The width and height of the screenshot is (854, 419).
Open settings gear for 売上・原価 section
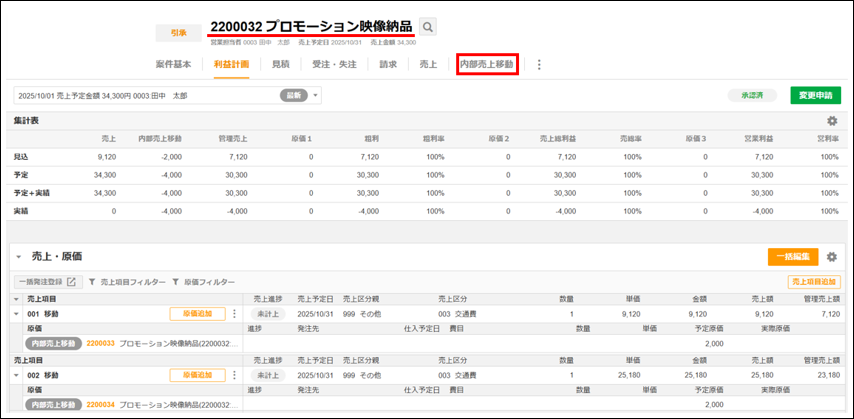tap(832, 257)
